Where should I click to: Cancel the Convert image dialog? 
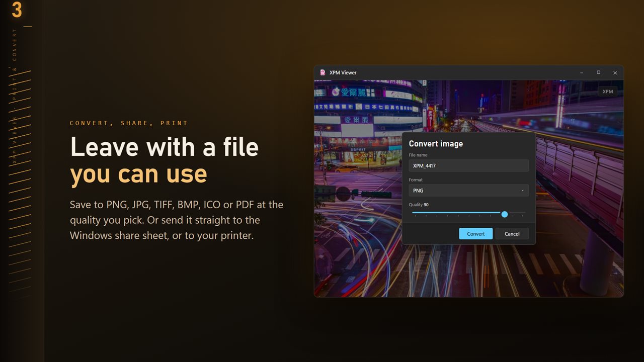pyautogui.click(x=512, y=234)
